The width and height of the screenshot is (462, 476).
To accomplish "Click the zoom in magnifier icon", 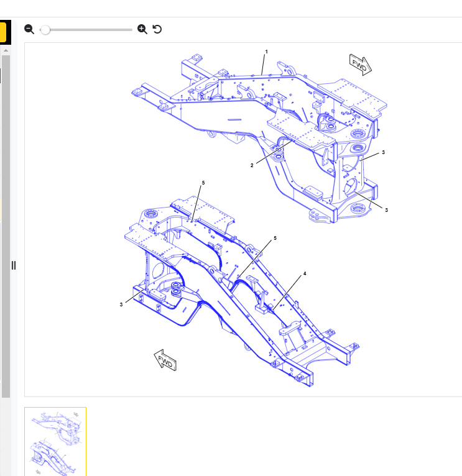I will coord(142,29).
